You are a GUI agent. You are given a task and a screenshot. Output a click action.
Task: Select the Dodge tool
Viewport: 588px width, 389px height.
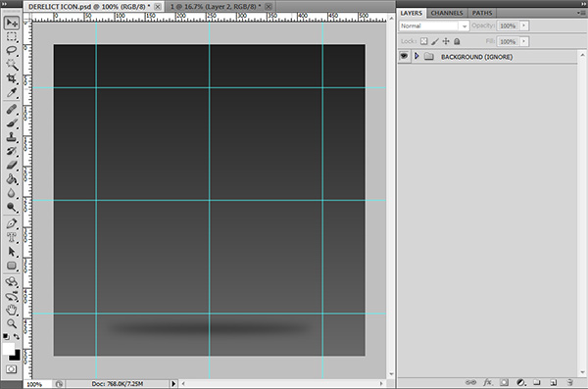pos(12,207)
